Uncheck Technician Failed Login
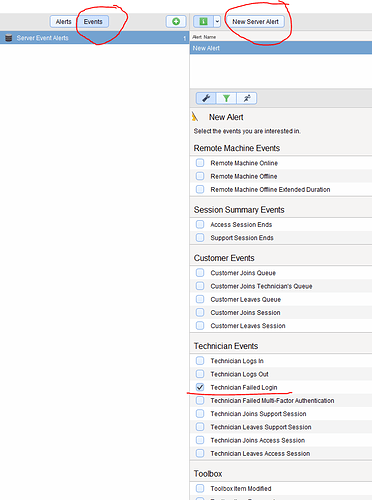 point(200,387)
